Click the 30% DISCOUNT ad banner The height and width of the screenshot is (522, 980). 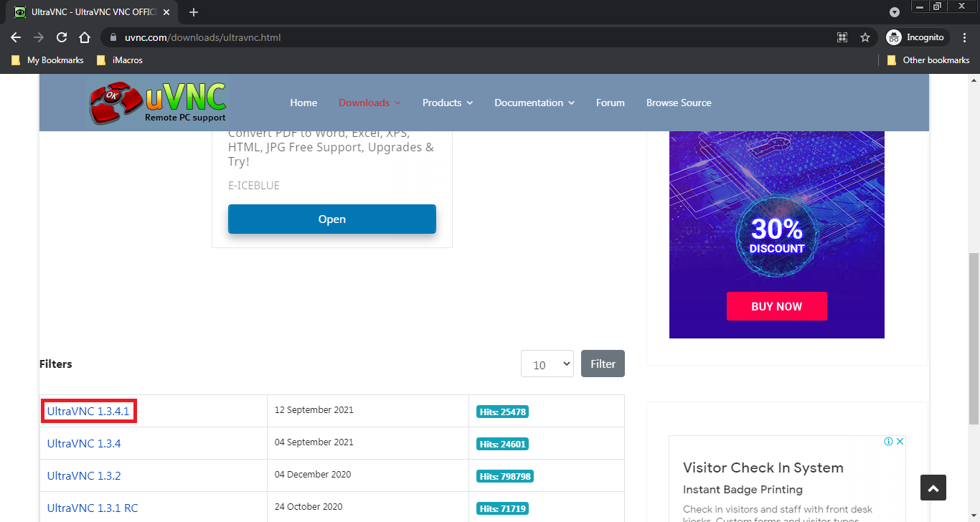[777, 234]
